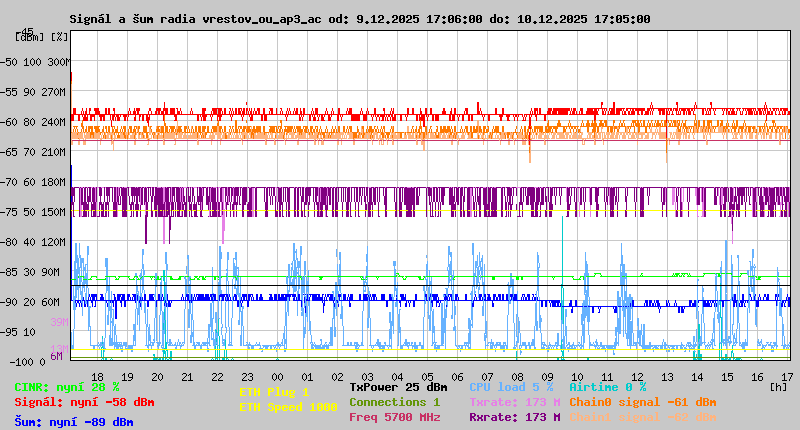
Task: Select the TxPower 25 dBm label
Action: pyautogui.click(x=398, y=386)
